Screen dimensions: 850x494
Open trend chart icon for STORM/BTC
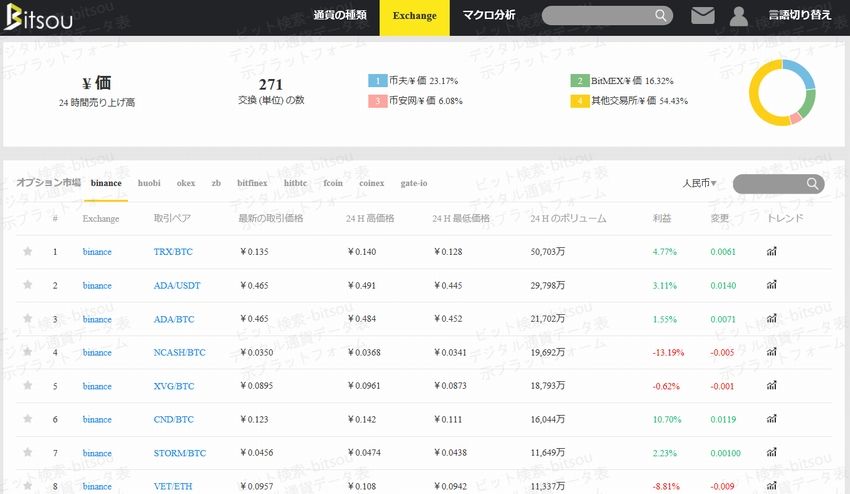[x=771, y=452]
